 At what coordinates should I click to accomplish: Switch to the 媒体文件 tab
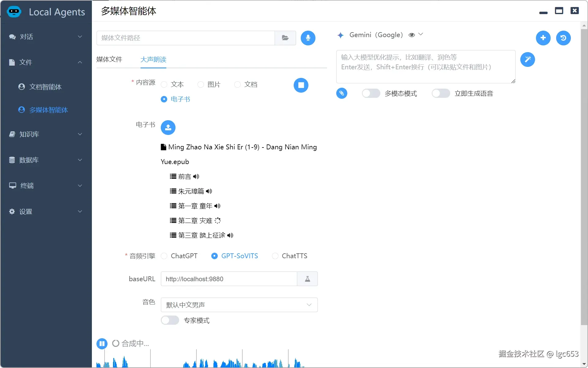pos(109,59)
